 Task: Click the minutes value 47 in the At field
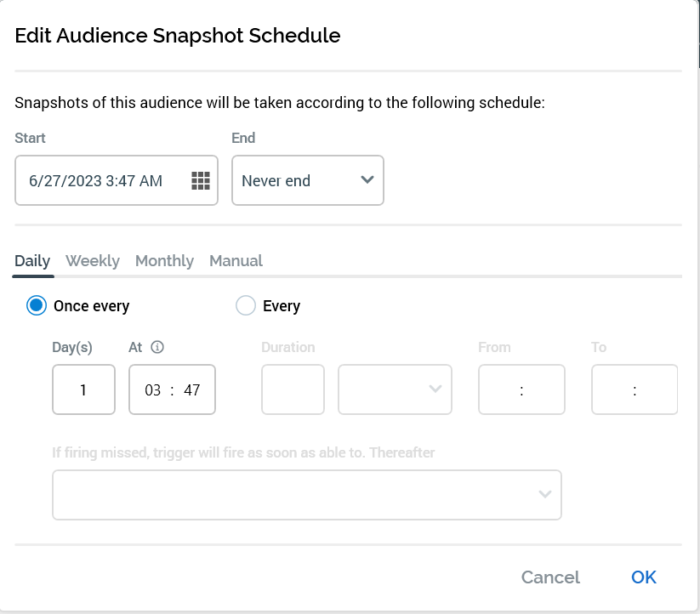(191, 390)
